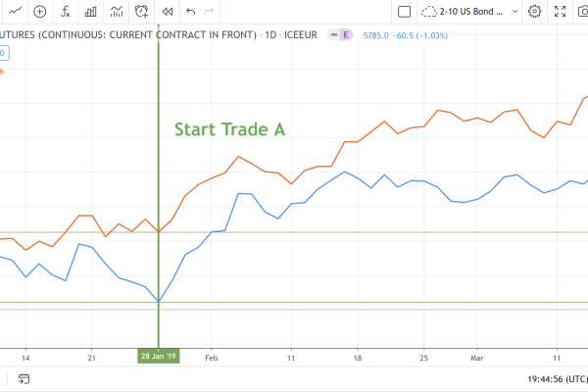Undo the last chart action
Screen dimensions: 588x392
tap(190, 12)
